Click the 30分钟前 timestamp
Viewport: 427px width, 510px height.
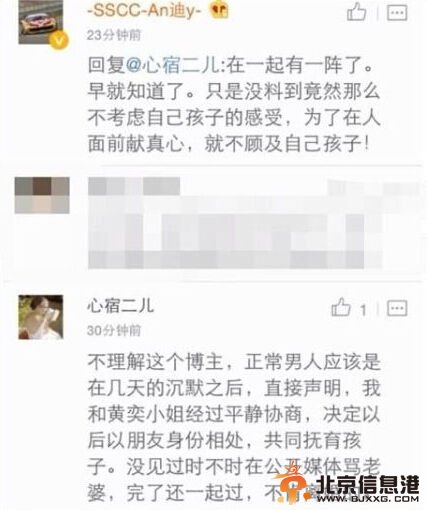(x=114, y=330)
